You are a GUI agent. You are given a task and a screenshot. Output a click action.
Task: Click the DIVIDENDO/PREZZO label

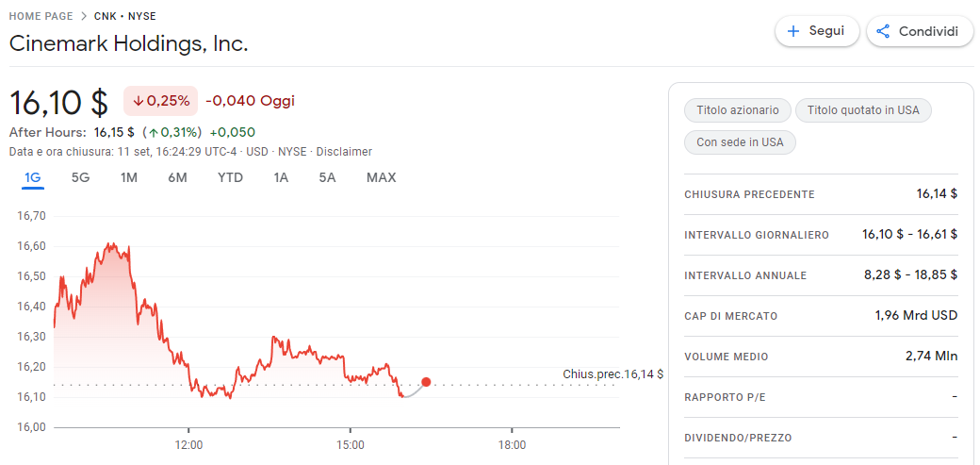coord(738,439)
